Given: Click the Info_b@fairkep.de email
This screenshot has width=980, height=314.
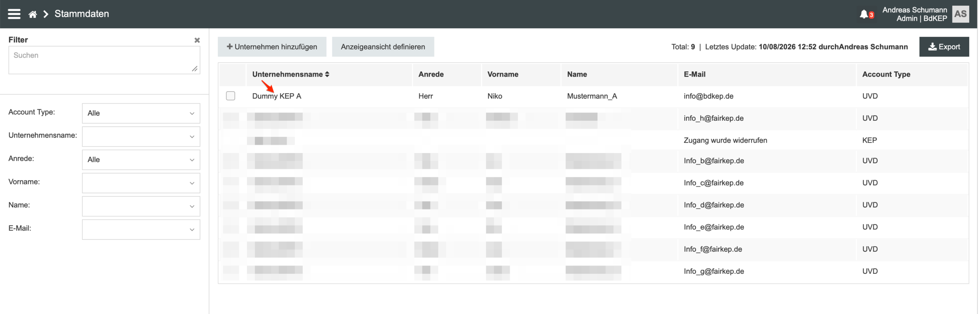Looking at the screenshot, I should pyautogui.click(x=714, y=161).
